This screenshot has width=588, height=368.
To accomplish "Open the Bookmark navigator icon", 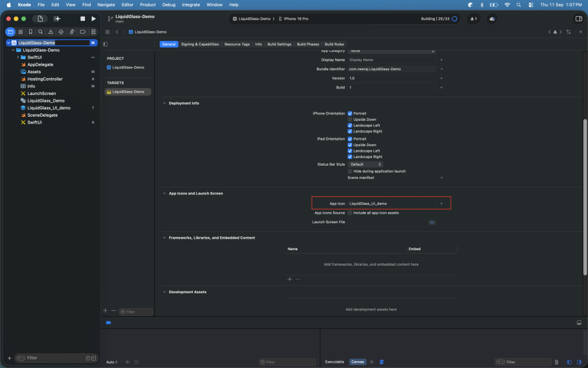I will coord(31,32).
